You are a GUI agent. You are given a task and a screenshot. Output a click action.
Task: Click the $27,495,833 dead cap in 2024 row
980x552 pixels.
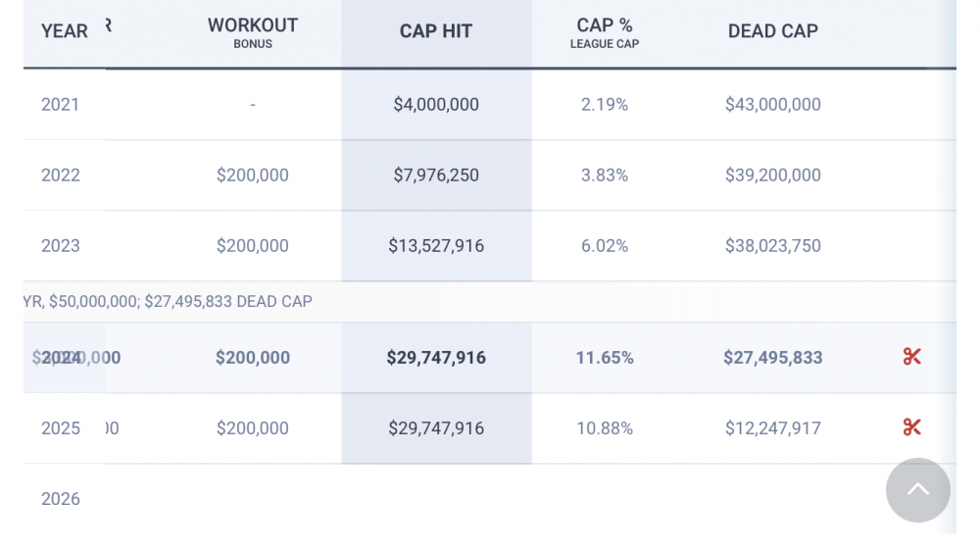(x=773, y=358)
